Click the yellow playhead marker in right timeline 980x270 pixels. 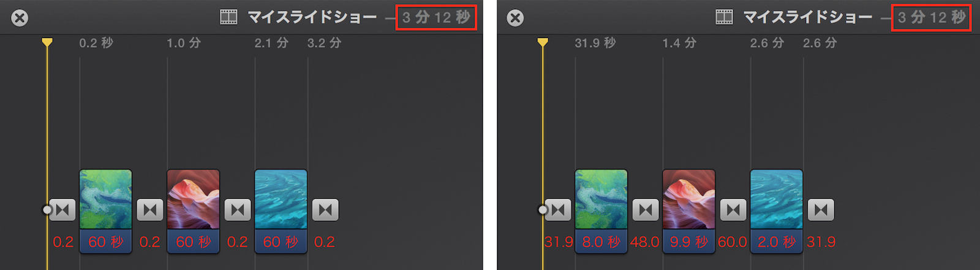point(543,42)
